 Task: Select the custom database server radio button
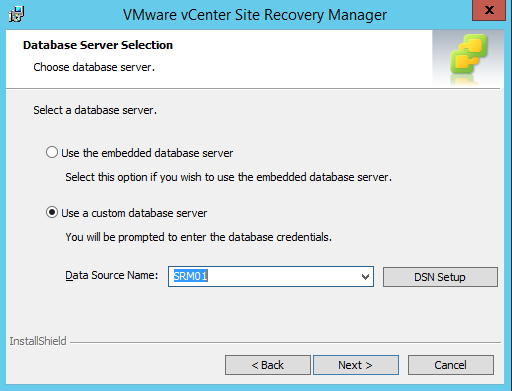(52, 212)
